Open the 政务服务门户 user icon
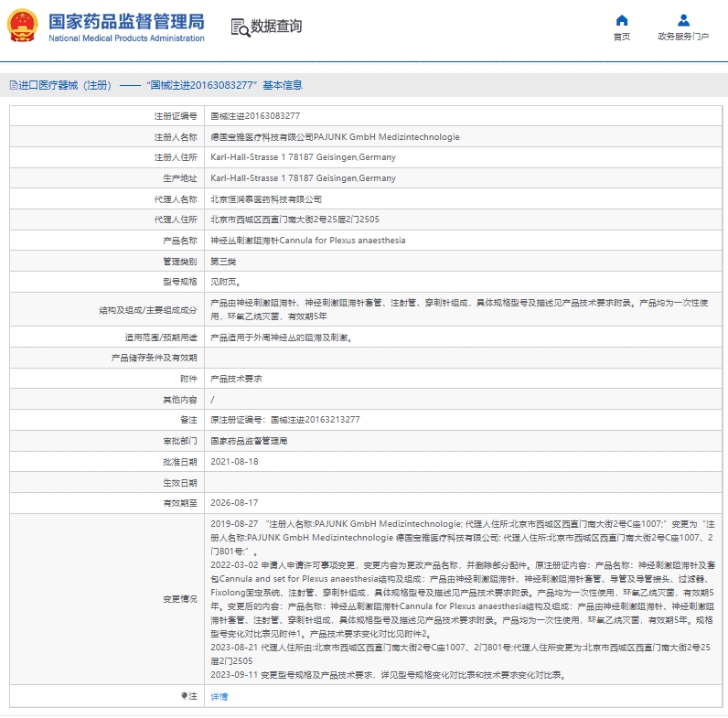The image size is (728, 718). pos(683,20)
